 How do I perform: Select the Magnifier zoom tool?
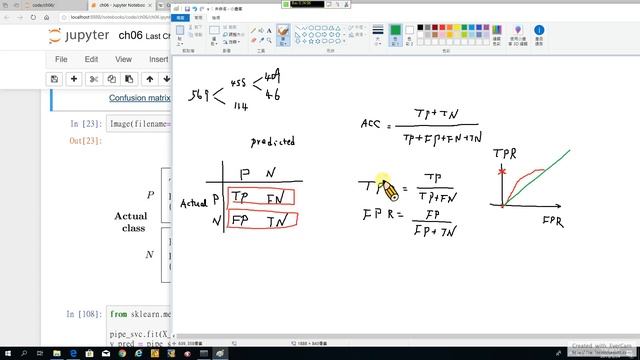coord(269,40)
